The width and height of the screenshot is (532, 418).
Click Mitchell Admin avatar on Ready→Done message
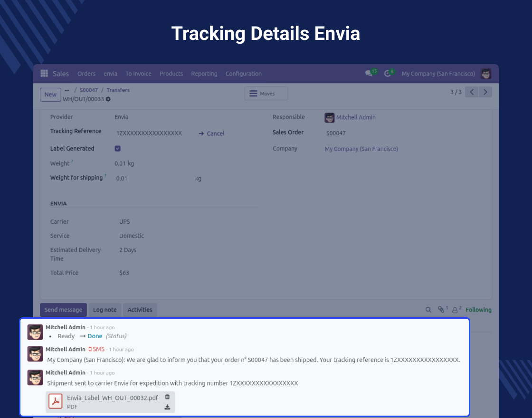(x=35, y=332)
